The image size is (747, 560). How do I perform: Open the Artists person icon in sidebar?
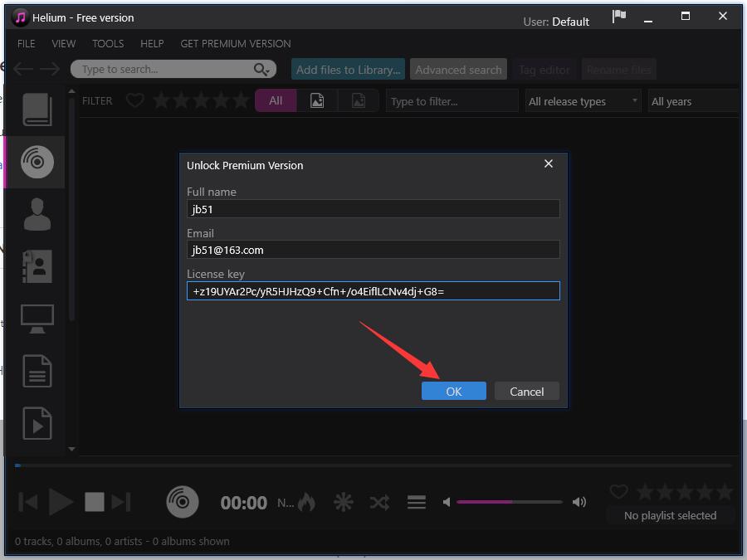37,214
